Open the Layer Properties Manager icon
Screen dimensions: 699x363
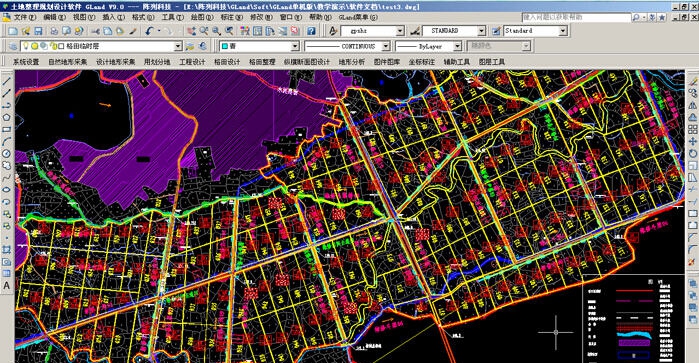(13, 46)
